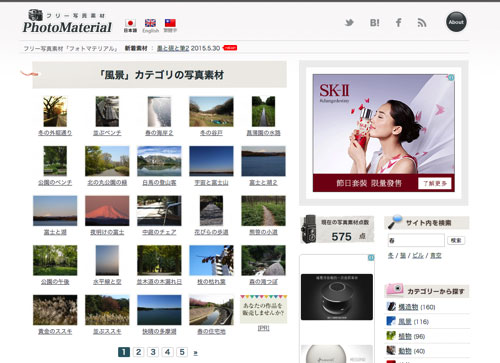Screen dimensions: 500x363
Task: Go to the PhotoMaterial logo home
Action: (67, 22)
